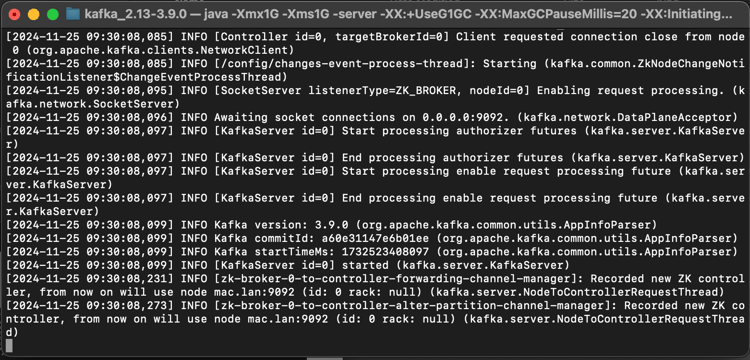Screen dimensions: 750x360
Task: Click the zk-broker-0-to-controller-forwarding-channel-manager text
Action: coord(397,278)
